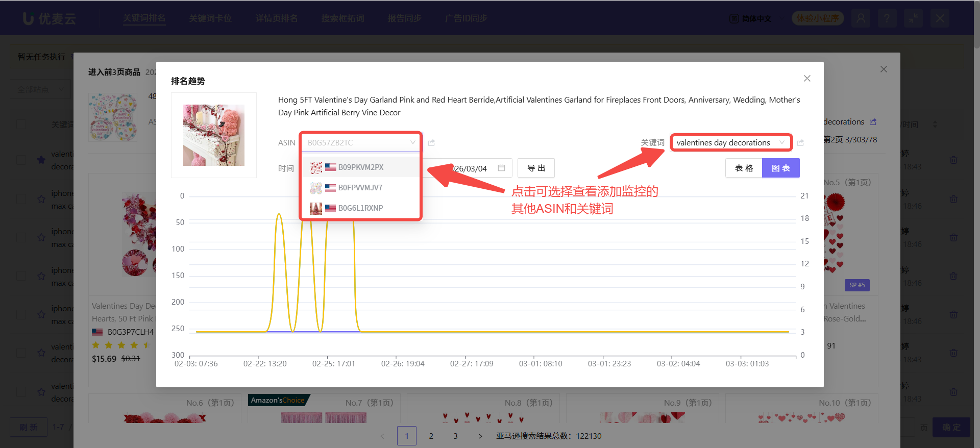The width and height of the screenshot is (980, 448).
Task: Click the 体验小程序 button
Action: (817, 18)
